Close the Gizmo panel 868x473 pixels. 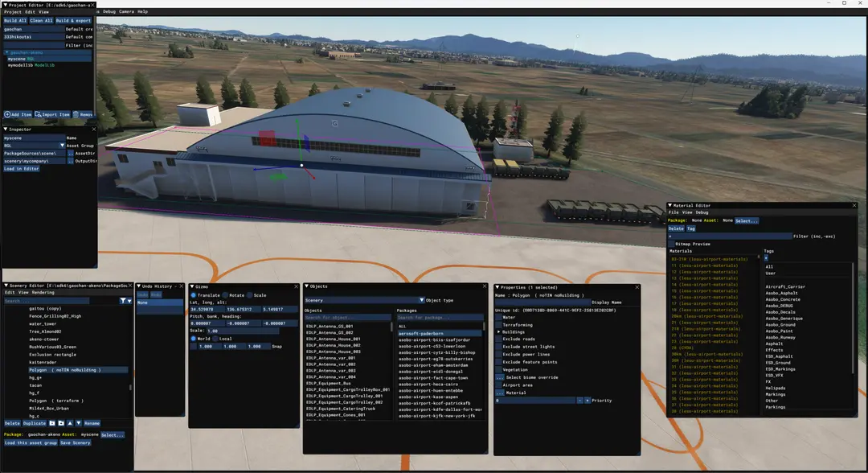296,286
